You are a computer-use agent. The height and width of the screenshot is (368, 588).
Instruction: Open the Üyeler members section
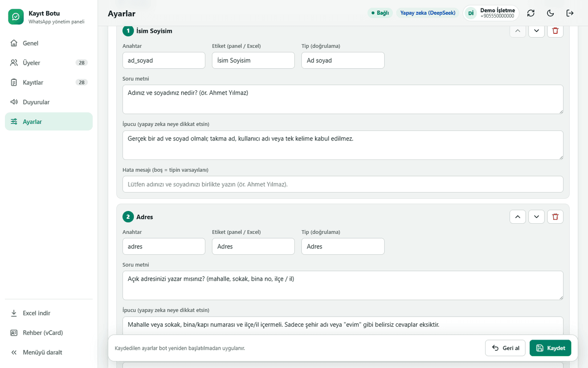click(49, 63)
